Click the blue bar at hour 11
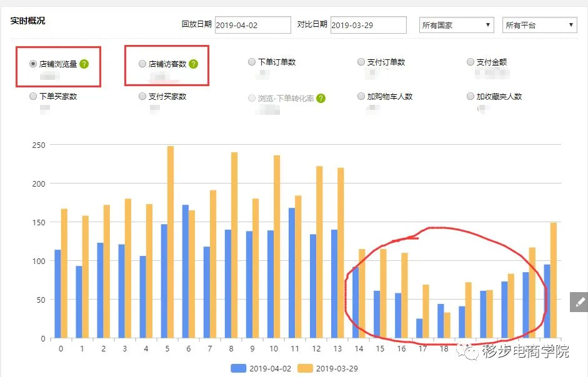Image resolution: width=588 pixels, height=377 pixels. 292,273
